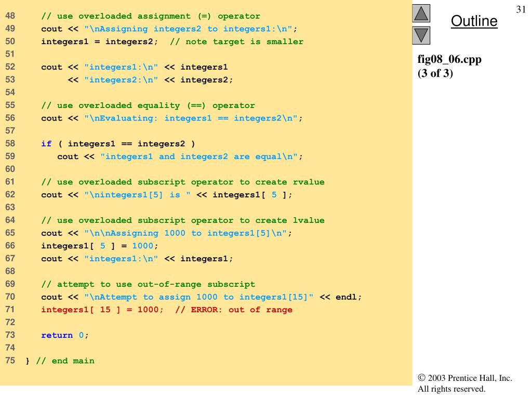
Task: Open the Outline link
Action: coord(474,21)
